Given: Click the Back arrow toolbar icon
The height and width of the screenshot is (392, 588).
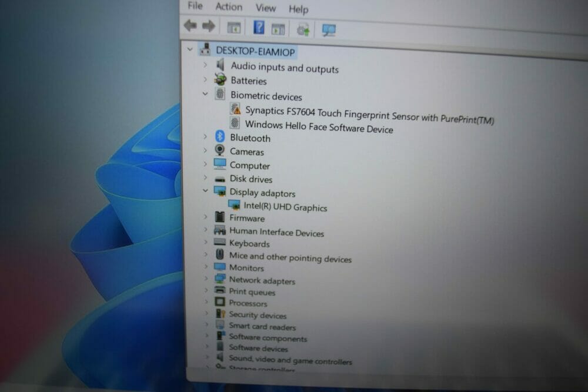Looking at the screenshot, I should 191,25.
